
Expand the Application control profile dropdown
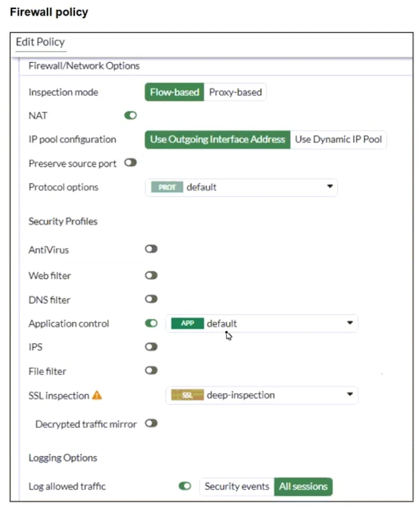[350, 323]
